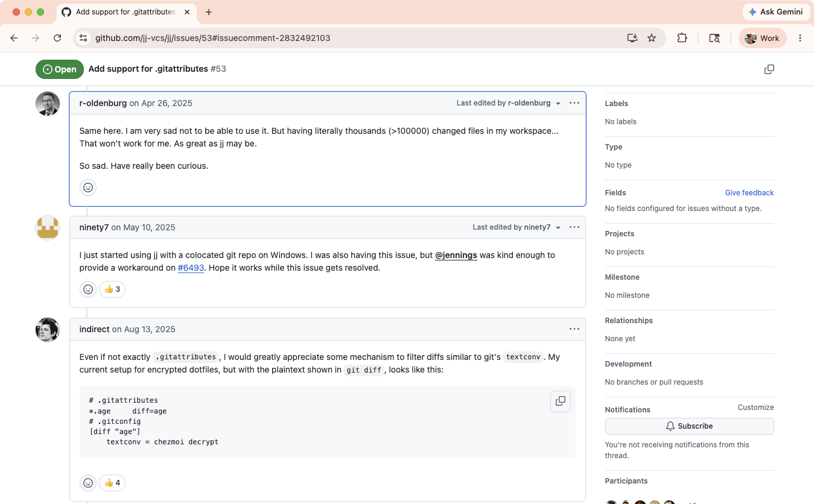Click the install app icon in address bar
814x504 pixels.
tap(632, 38)
